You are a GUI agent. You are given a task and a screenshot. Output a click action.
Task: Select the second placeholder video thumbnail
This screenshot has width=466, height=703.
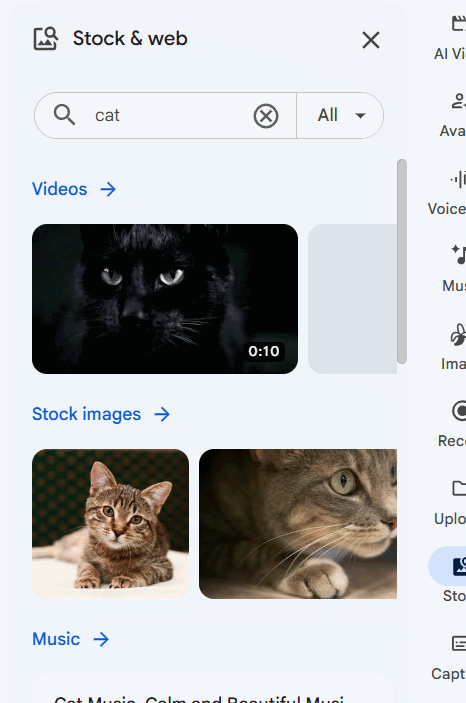click(353, 299)
